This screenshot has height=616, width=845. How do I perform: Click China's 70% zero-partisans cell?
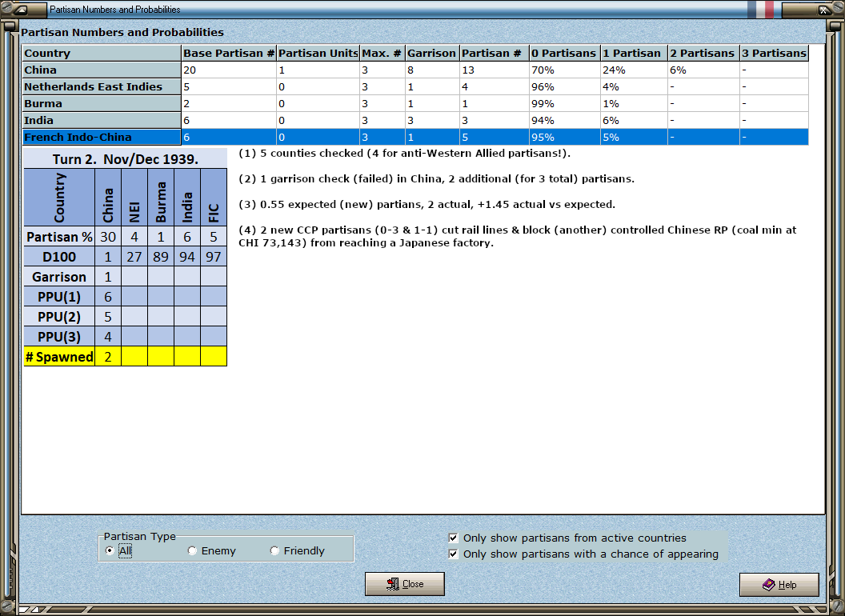[564, 70]
